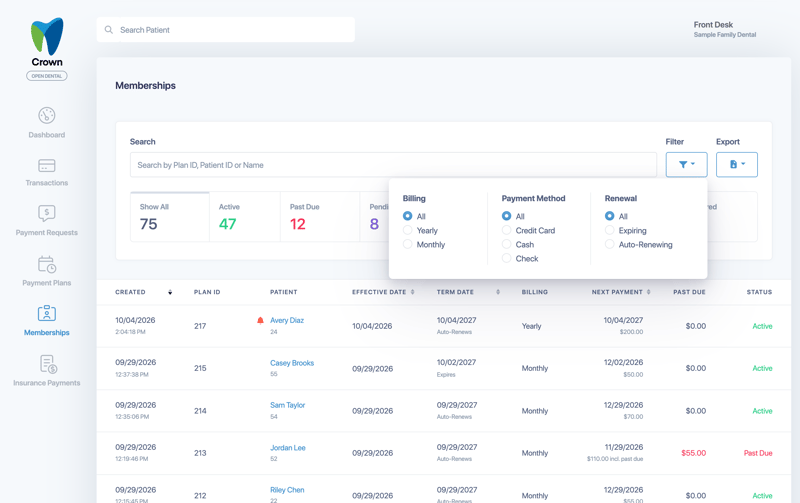This screenshot has width=800, height=503.
Task: Click 10/02/2027 term date cell
Action: (456, 362)
